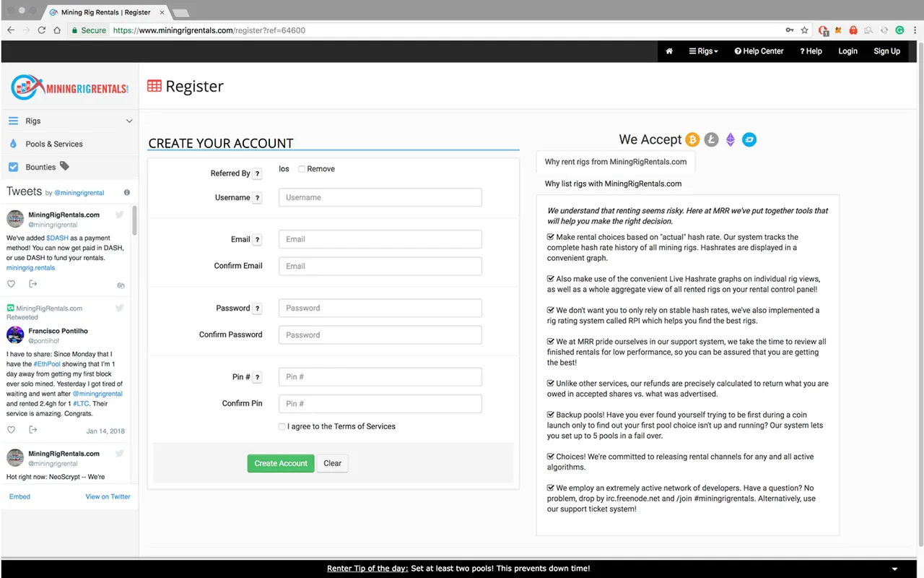Focus the Confirm Pin field
Screen dimensions: 924x578
tap(380, 403)
